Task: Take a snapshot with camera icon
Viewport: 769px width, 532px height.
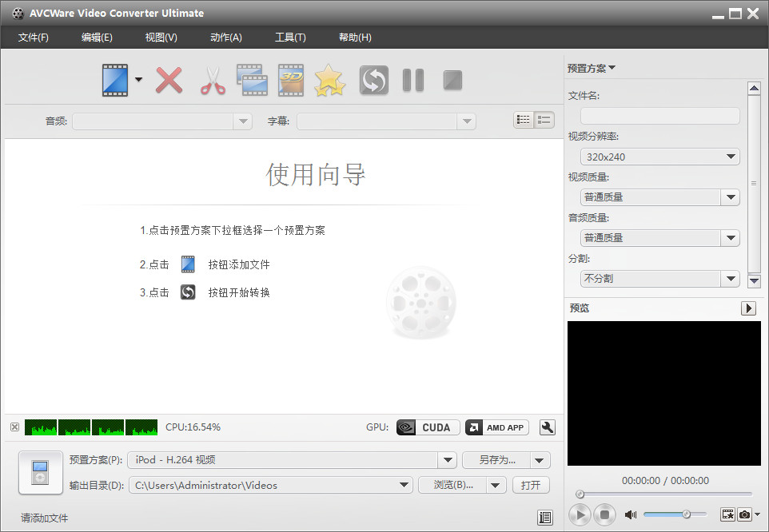Action: coord(744,514)
